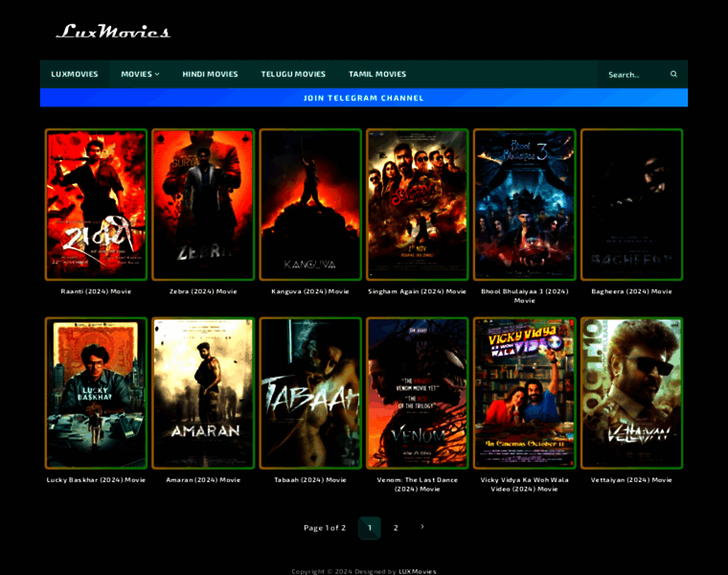Screen dimensions: 728x575
Task: Open Tamil Movies section
Action: 377,74
